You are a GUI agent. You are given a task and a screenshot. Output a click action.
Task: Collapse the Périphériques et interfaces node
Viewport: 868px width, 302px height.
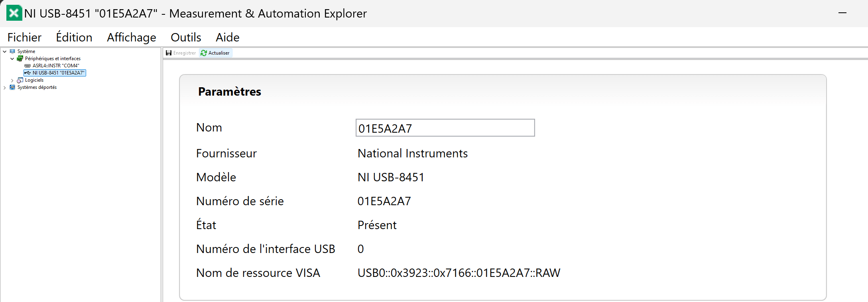(x=12, y=59)
